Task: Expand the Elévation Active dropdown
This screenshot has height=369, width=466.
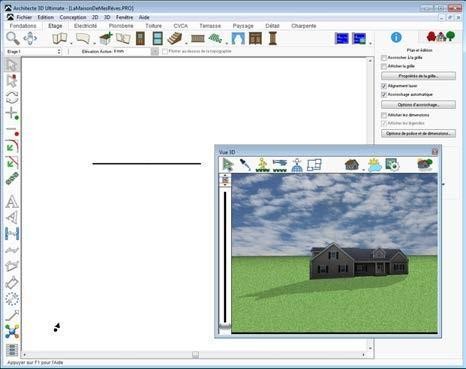Action: pyautogui.click(x=155, y=52)
